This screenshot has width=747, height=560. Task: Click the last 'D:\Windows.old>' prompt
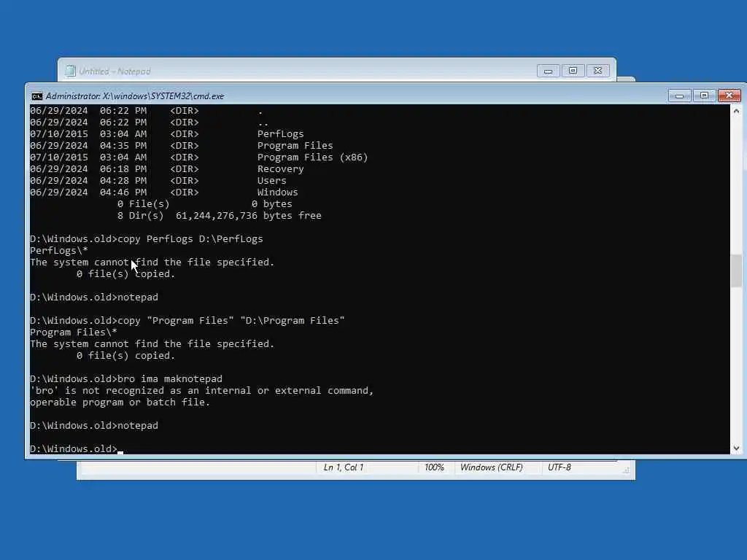point(74,449)
